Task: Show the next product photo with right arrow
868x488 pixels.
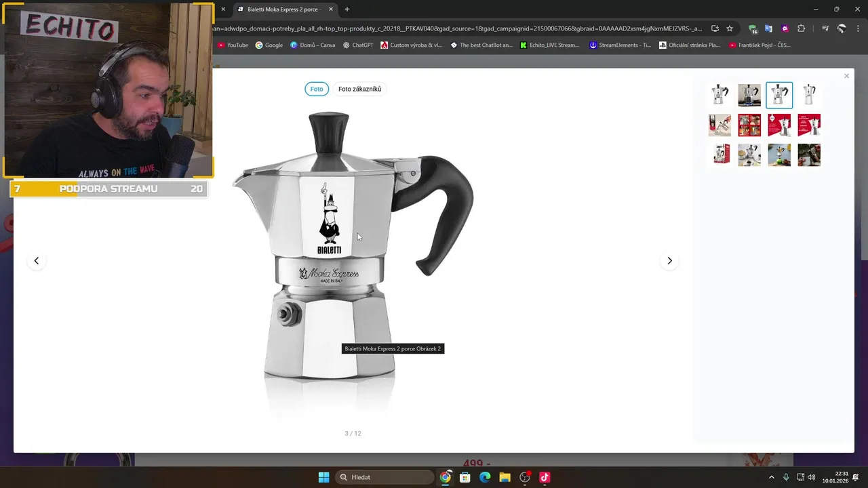Action: pyautogui.click(x=669, y=261)
